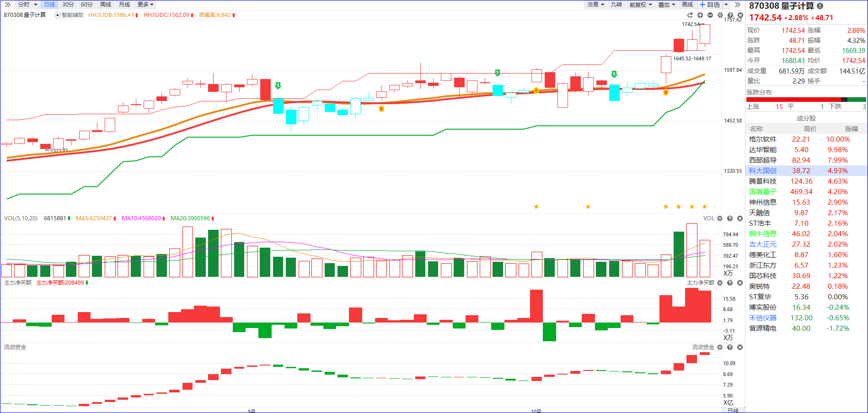Add stock via 自选 button
The height and width of the screenshot is (413, 868).
(710, 5)
